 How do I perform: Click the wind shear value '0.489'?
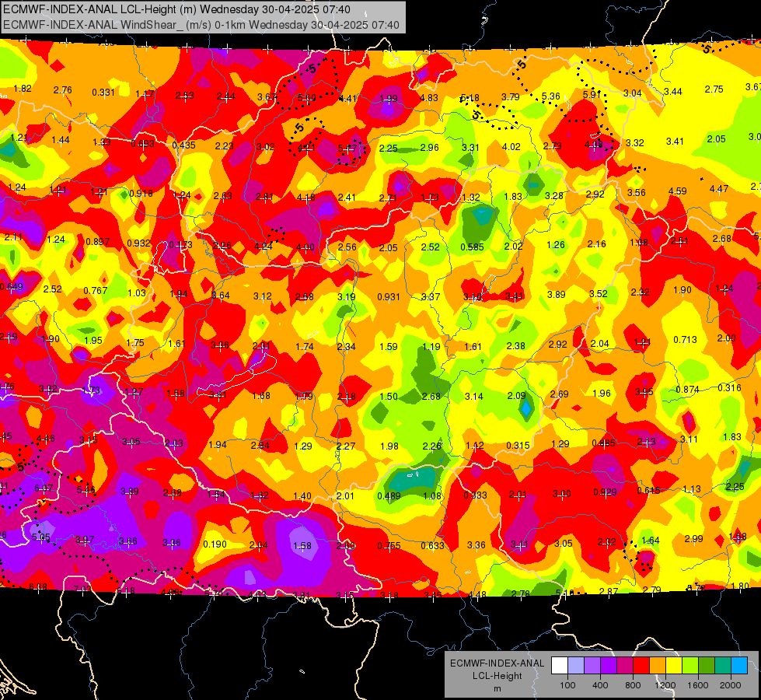pos(389,496)
